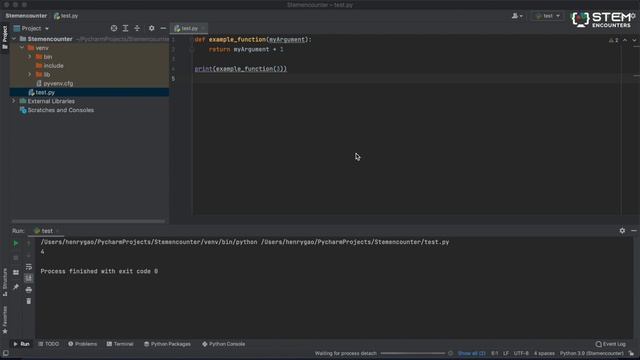Click 'Show all' background tasks link
640x360 pixels.
click(471, 353)
